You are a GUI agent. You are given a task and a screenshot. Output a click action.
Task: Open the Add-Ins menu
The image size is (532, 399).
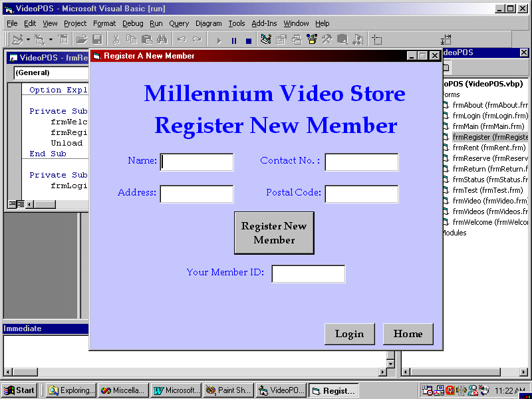[x=264, y=23]
